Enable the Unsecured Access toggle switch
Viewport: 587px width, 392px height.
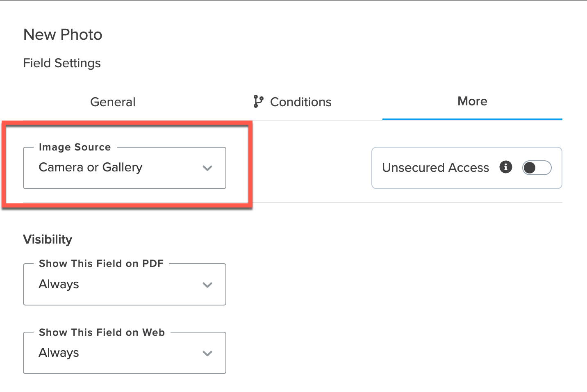pyautogui.click(x=537, y=168)
